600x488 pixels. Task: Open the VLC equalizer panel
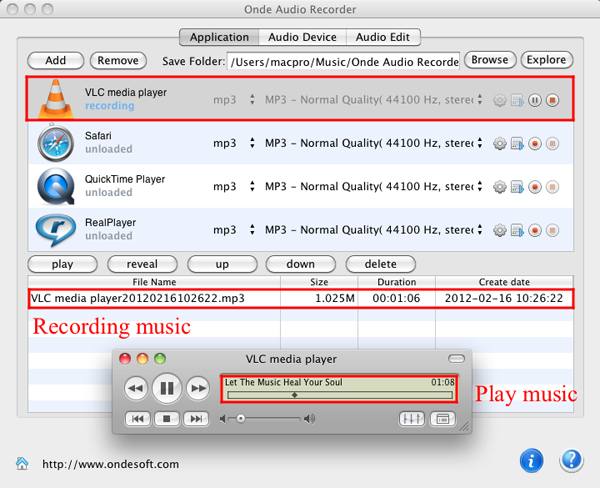coord(410,419)
